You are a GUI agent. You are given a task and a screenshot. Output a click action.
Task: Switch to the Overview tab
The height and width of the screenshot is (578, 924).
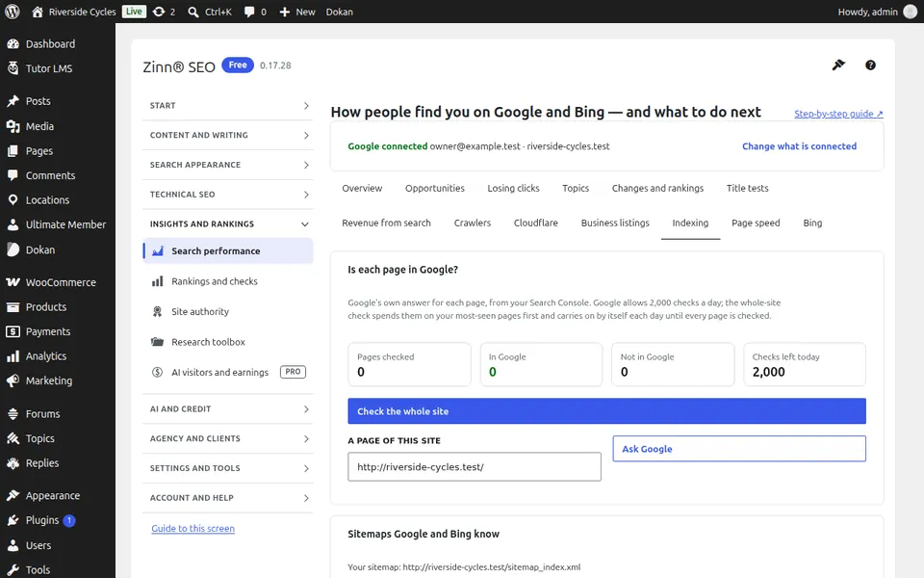tap(362, 188)
